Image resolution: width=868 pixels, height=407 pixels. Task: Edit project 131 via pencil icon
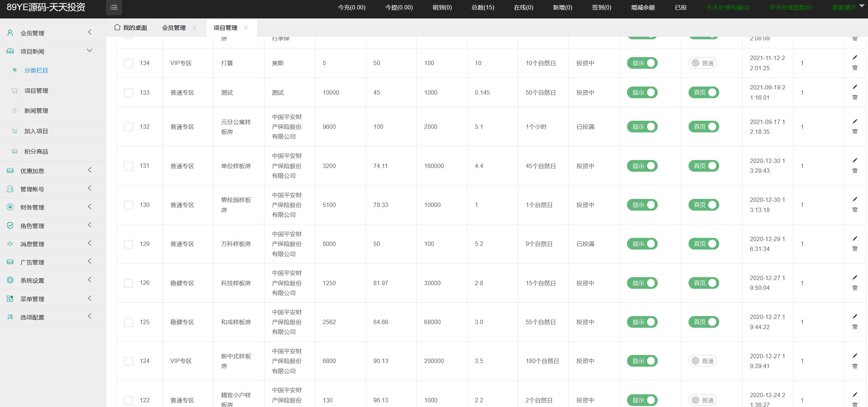tap(855, 160)
